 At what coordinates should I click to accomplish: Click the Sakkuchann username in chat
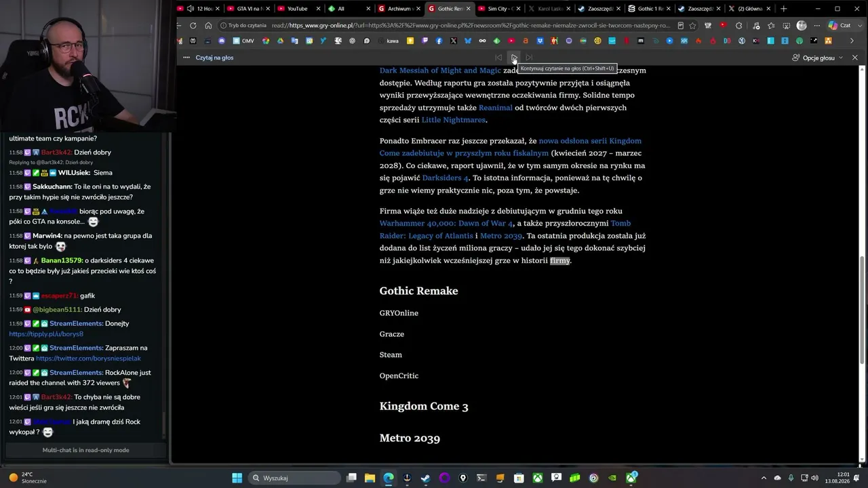click(52, 186)
